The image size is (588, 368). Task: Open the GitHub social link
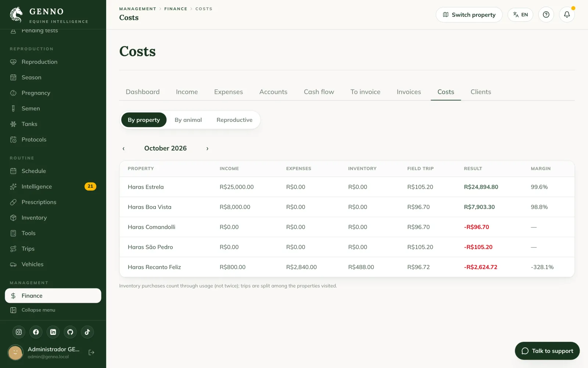[70, 332]
